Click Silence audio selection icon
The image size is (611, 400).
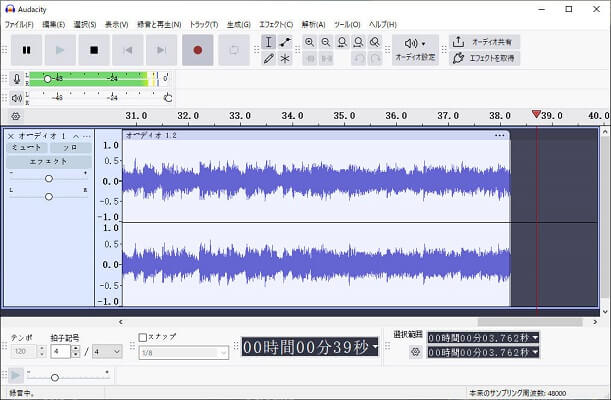326,58
